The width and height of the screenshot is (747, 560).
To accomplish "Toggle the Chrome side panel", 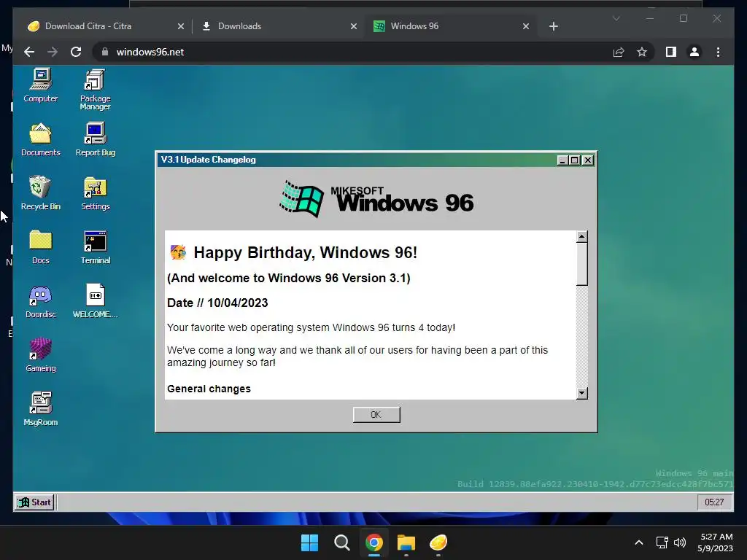I will tap(671, 52).
